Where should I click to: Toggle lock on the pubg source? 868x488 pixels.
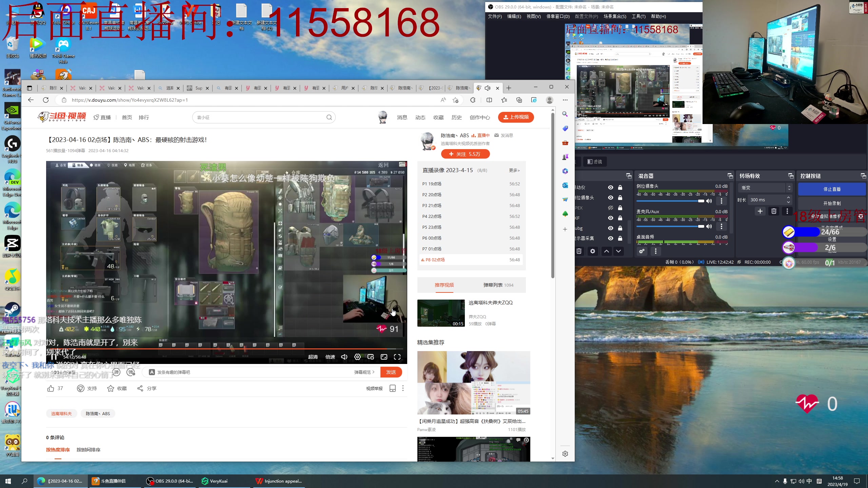[x=620, y=228]
